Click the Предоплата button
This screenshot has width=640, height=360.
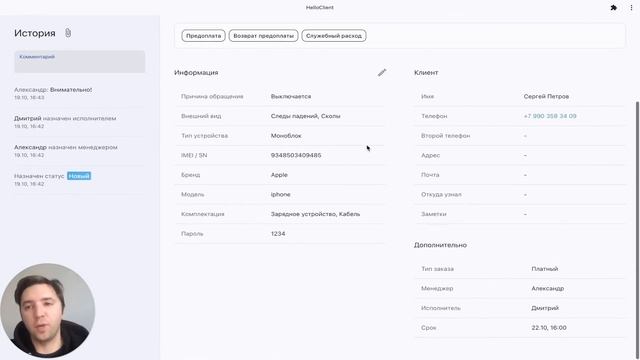(203, 36)
